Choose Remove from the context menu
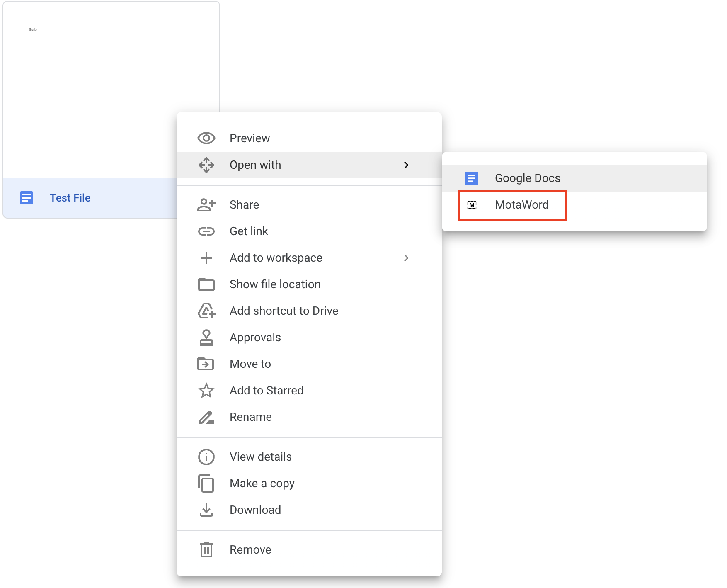Screen dimensions: 727x588 point(309,550)
